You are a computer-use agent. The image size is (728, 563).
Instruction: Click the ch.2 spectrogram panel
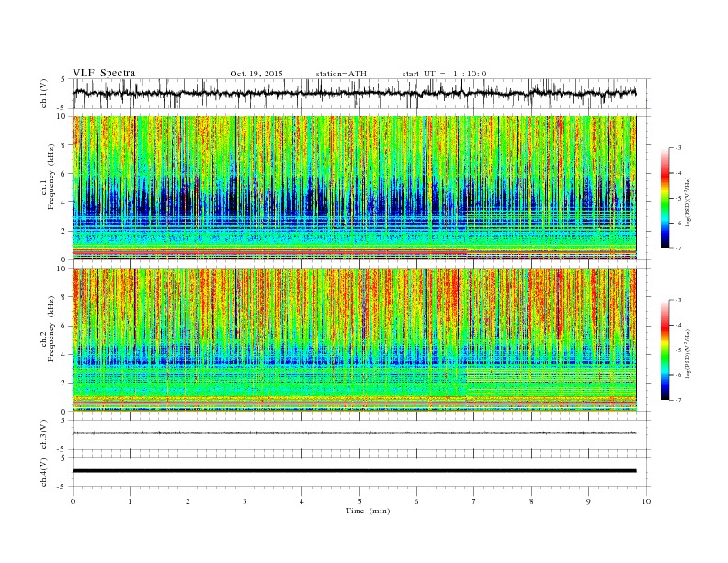(x=354, y=340)
